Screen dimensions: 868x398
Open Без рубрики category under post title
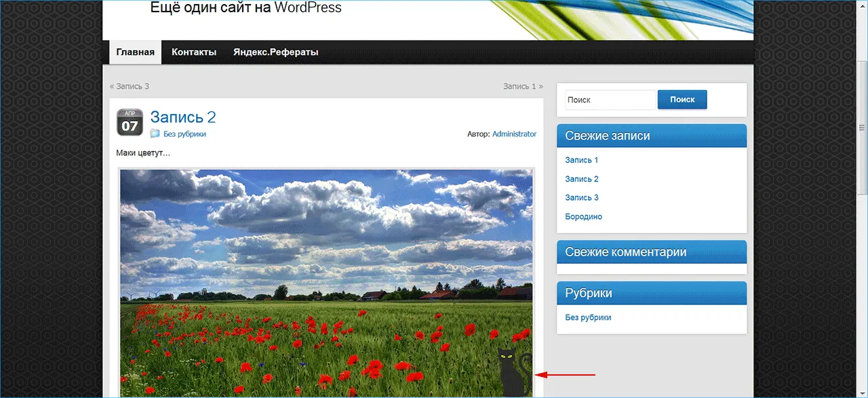[184, 134]
